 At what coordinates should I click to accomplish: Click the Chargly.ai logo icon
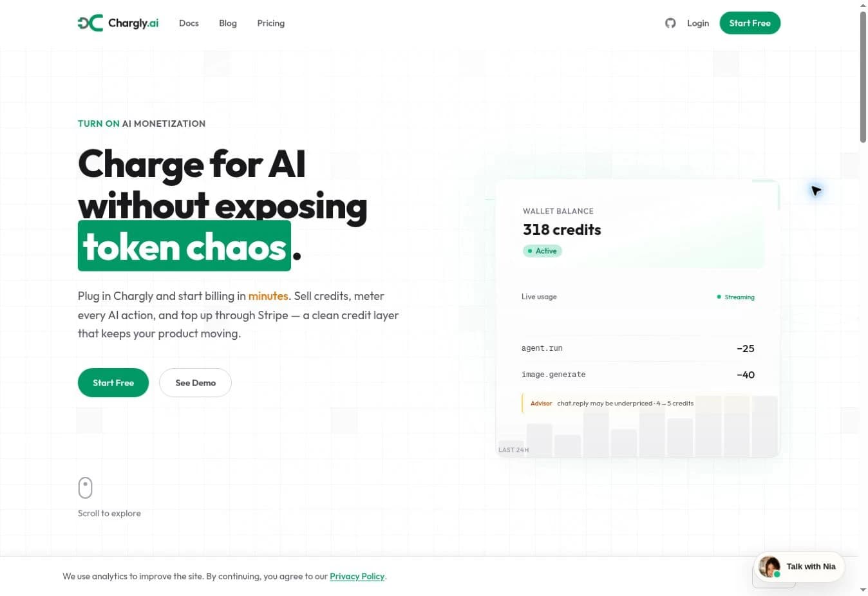point(90,23)
